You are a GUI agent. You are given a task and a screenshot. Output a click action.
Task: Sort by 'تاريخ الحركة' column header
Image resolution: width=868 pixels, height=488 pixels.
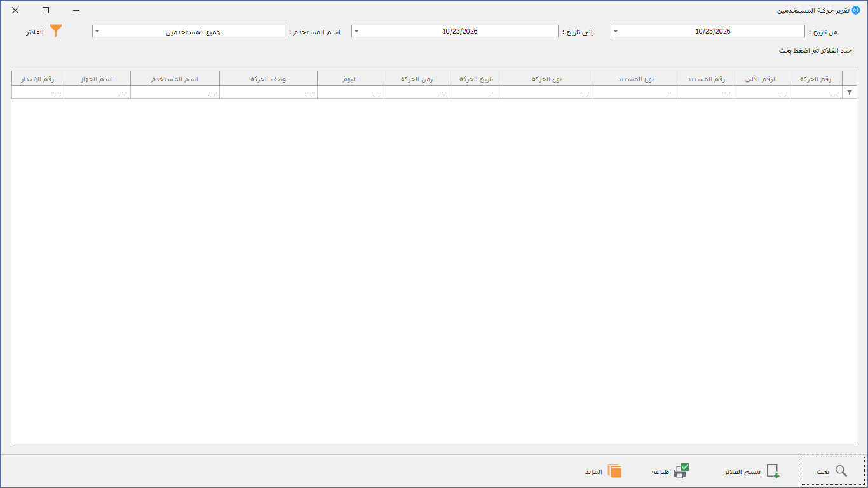(477, 79)
